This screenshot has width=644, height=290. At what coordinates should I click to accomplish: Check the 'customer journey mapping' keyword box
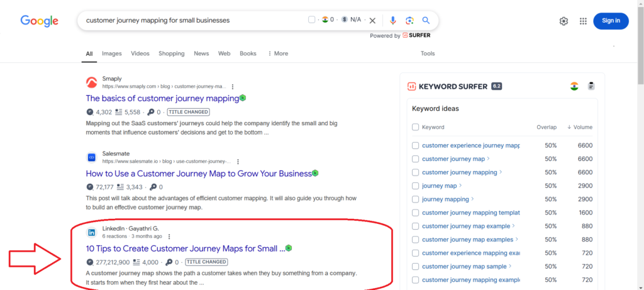point(415,172)
